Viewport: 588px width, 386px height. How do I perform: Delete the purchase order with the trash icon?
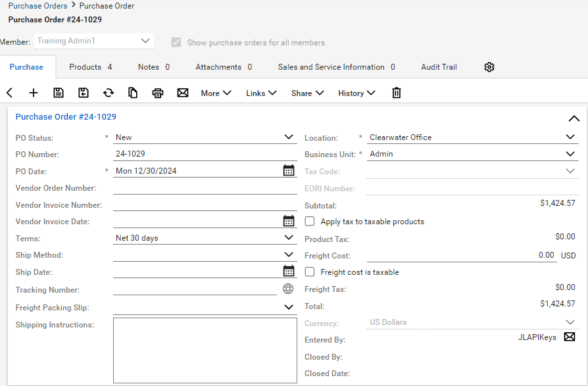[397, 93]
